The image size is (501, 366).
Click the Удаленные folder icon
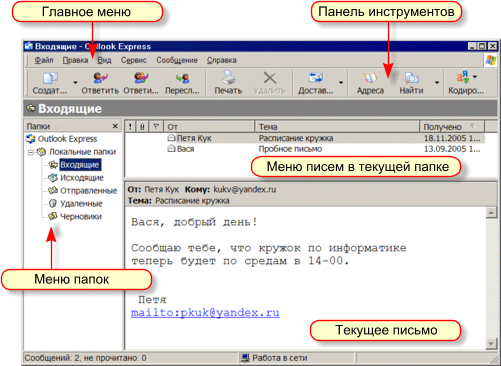pos(53,203)
